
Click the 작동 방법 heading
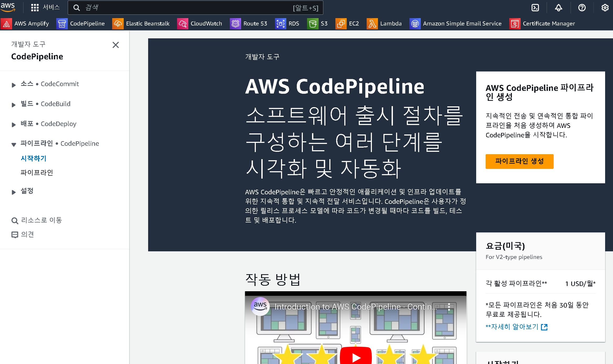[273, 279]
